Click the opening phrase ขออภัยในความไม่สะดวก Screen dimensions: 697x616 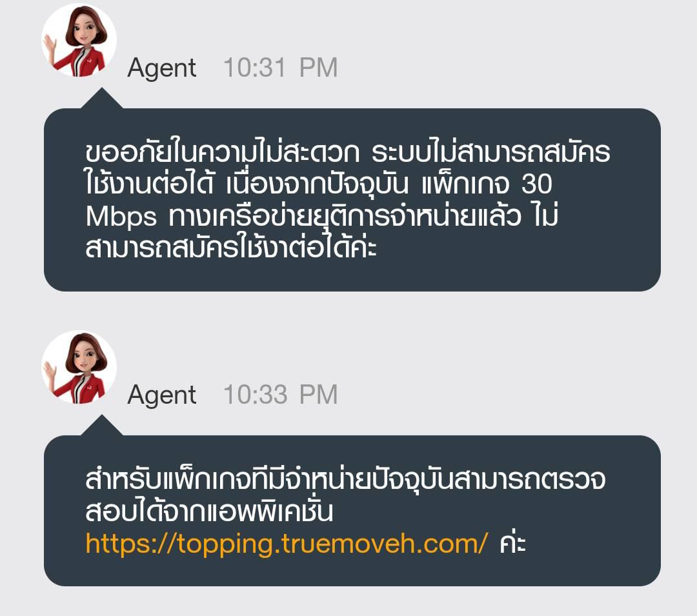click(x=222, y=152)
